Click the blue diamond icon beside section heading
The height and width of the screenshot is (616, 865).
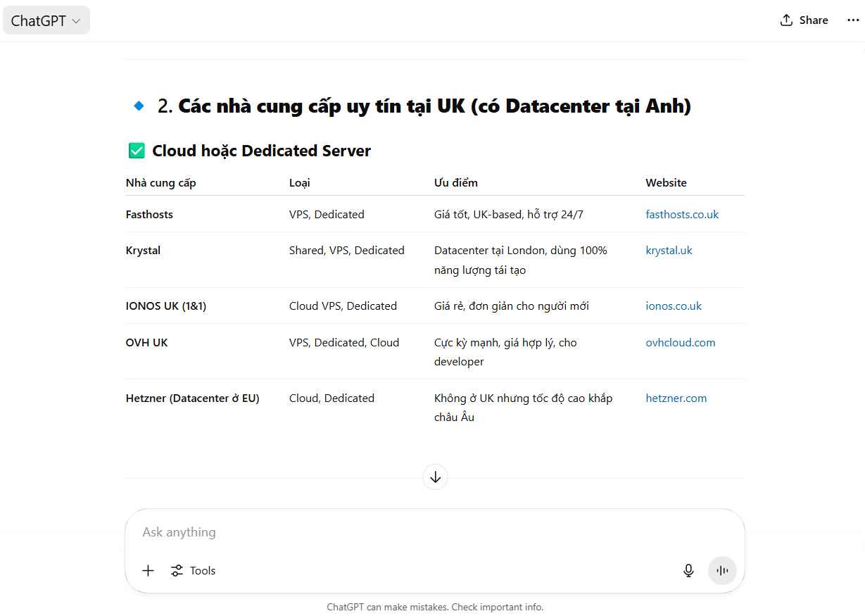point(139,106)
